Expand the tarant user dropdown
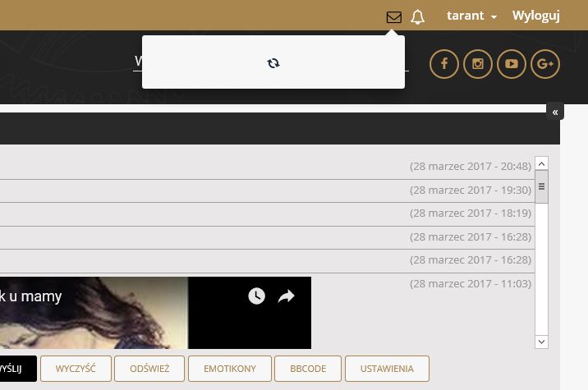This screenshot has height=390, width=588. tap(471, 16)
